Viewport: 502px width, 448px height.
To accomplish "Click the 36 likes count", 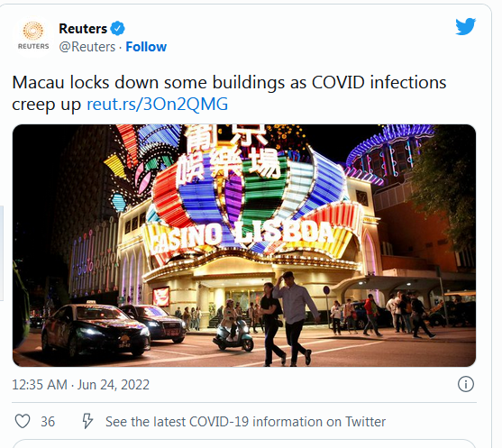I will 48,422.
